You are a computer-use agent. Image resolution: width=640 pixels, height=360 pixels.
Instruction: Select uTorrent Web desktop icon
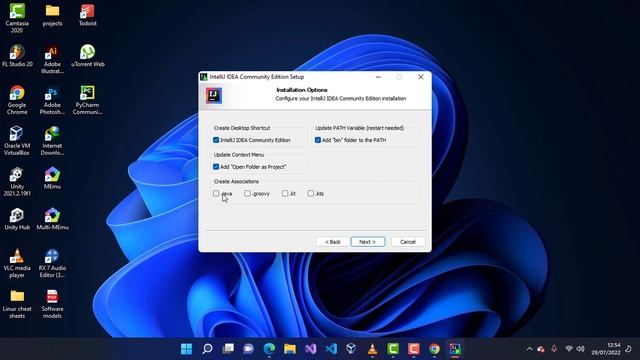[88, 56]
